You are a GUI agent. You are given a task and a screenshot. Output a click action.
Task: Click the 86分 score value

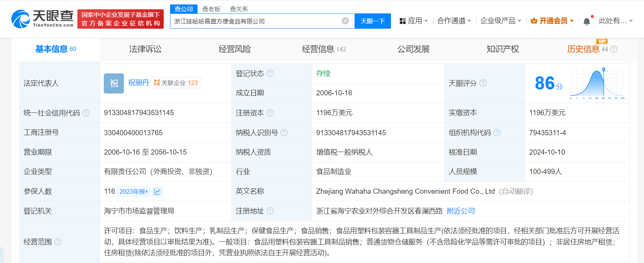[x=549, y=83]
